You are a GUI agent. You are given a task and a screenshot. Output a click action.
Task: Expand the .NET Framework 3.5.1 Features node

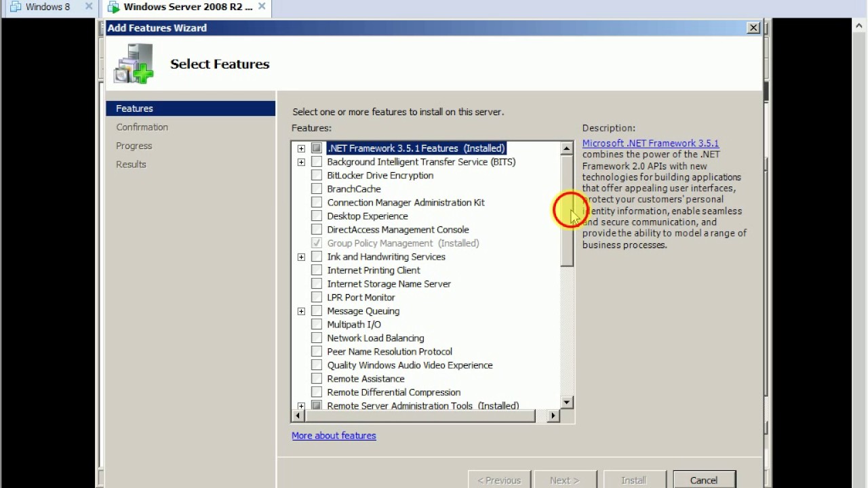pos(301,148)
